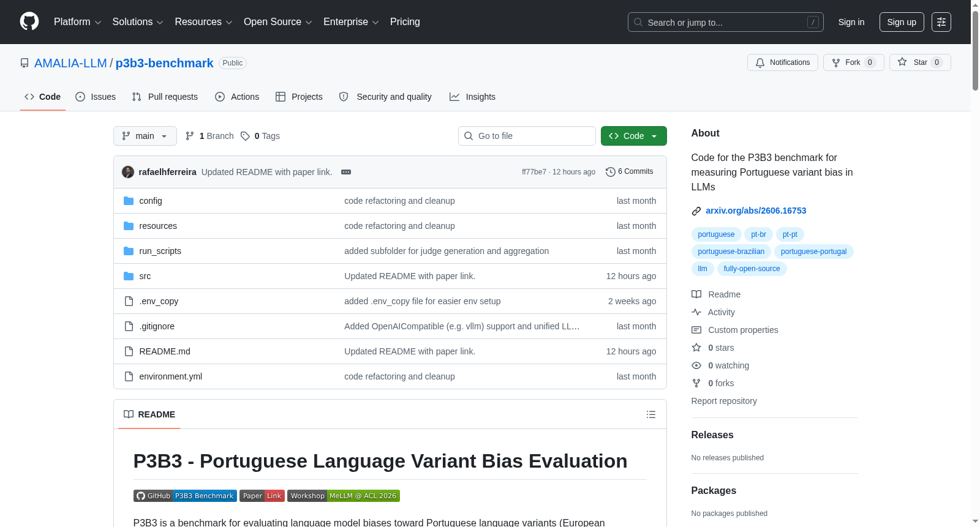Image resolution: width=980 pixels, height=527 pixels.
Task: Open the Code tab
Action: coord(43,97)
